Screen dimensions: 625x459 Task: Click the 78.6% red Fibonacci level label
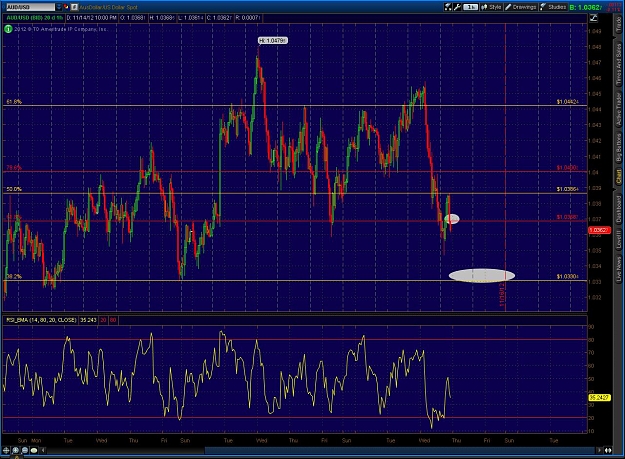tap(14, 168)
